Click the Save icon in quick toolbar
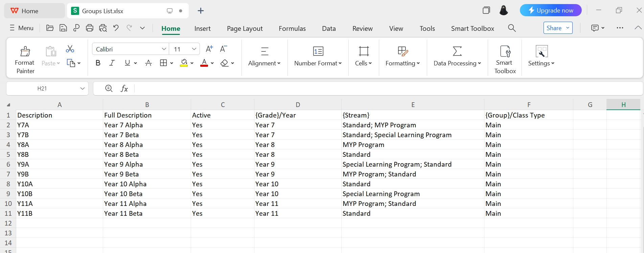This screenshot has height=253, width=644. click(63, 28)
